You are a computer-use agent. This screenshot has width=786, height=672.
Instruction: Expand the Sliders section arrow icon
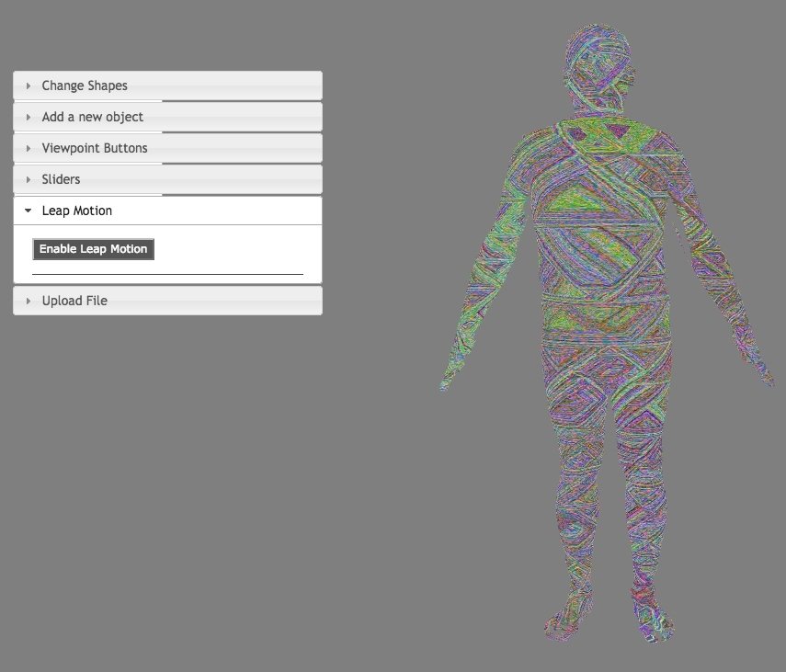pyautogui.click(x=28, y=179)
